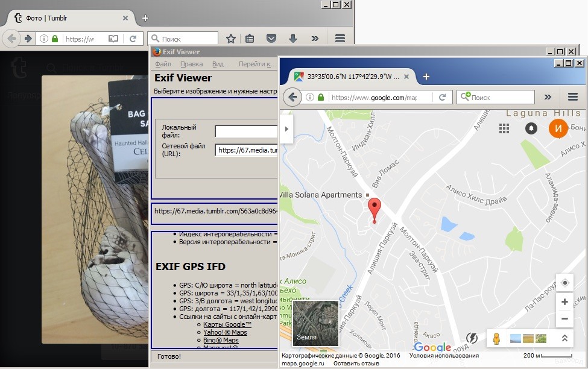Image resolution: width=588 pixels, height=369 pixels.
Task: Zoom out on the map
Action: pyautogui.click(x=564, y=319)
